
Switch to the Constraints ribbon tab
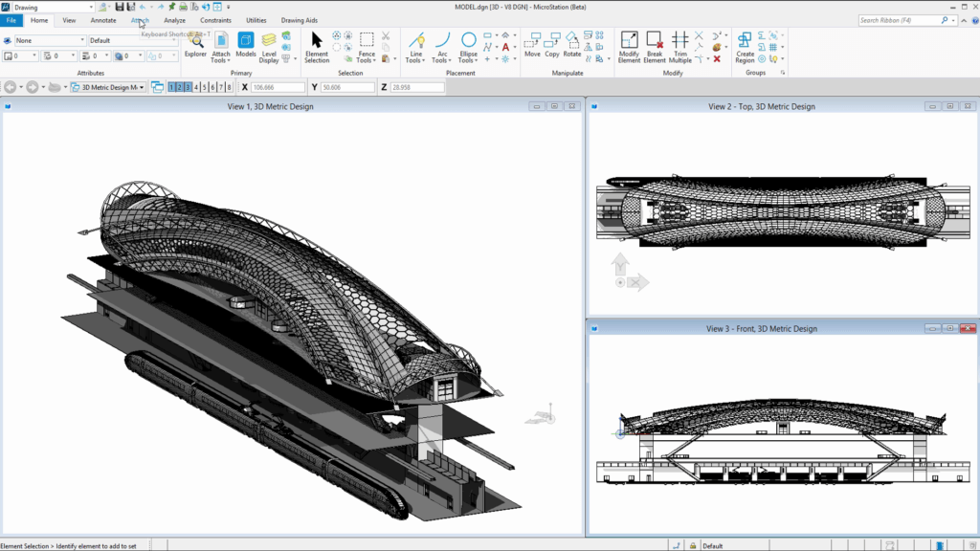215,19
